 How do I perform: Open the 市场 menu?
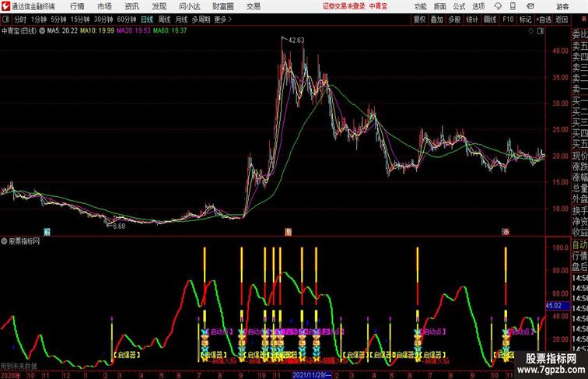point(105,6)
